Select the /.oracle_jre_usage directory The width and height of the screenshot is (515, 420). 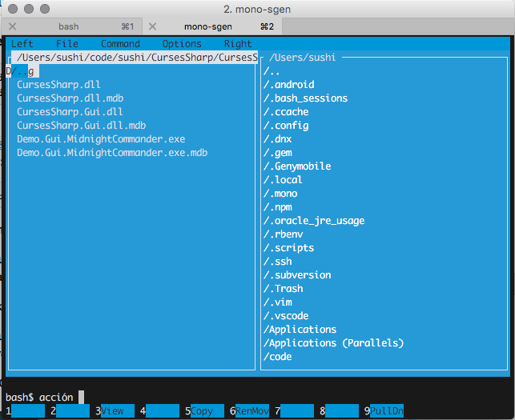[x=314, y=221]
